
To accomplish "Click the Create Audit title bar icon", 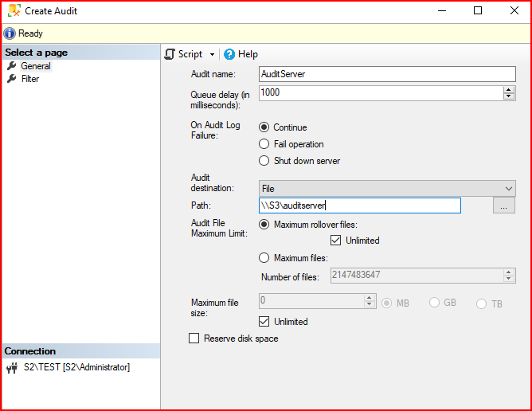I will point(12,11).
